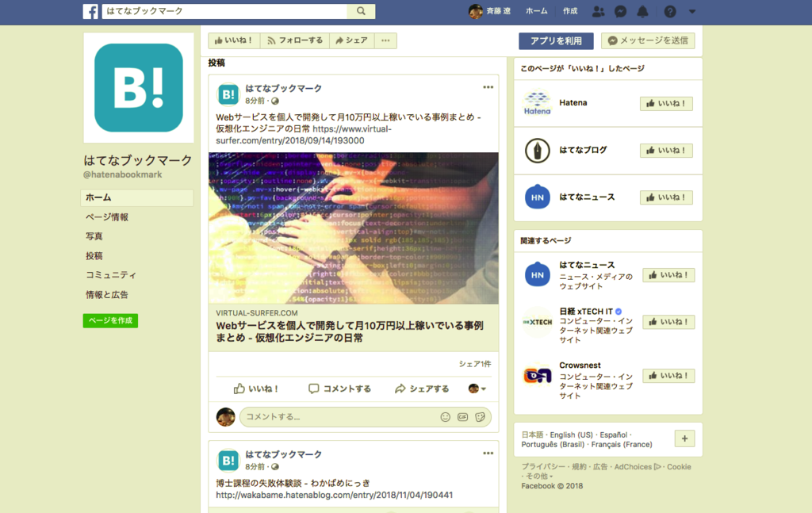Like the page with いいね！ button in page toolbar

click(234, 40)
